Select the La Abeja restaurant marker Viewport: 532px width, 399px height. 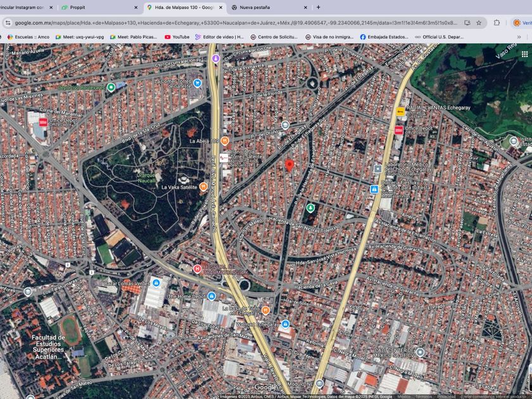(224, 141)
